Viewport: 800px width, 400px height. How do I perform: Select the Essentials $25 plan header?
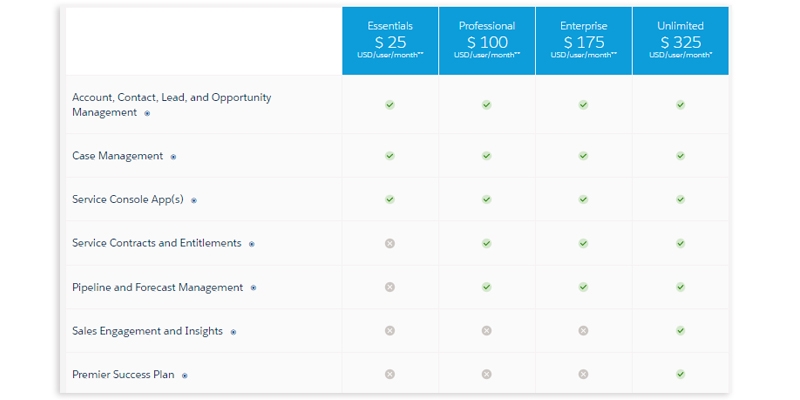[x=390, y=40]
